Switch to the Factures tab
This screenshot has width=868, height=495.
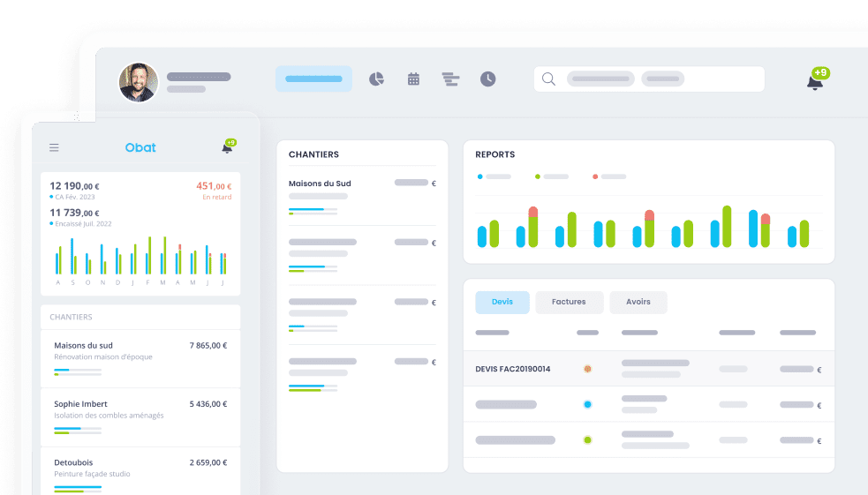(x=569, y=302)
